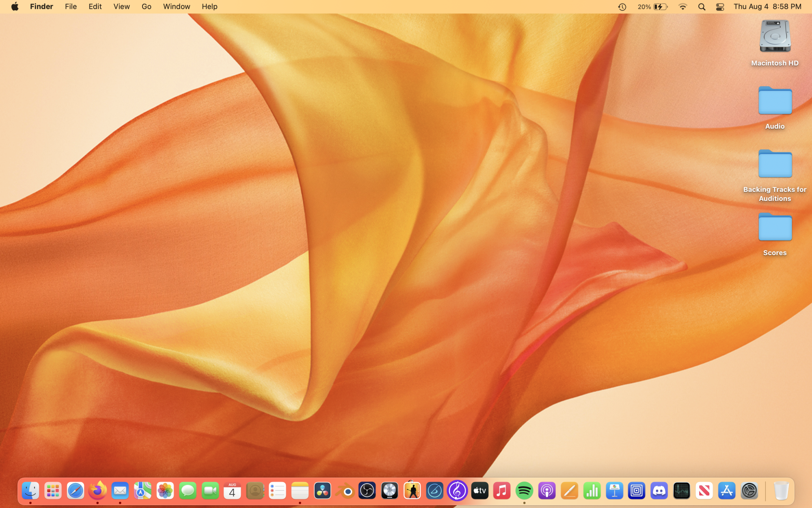The image size is (812, 508).
Task: Open the View menu
Action: pos(121,7)
